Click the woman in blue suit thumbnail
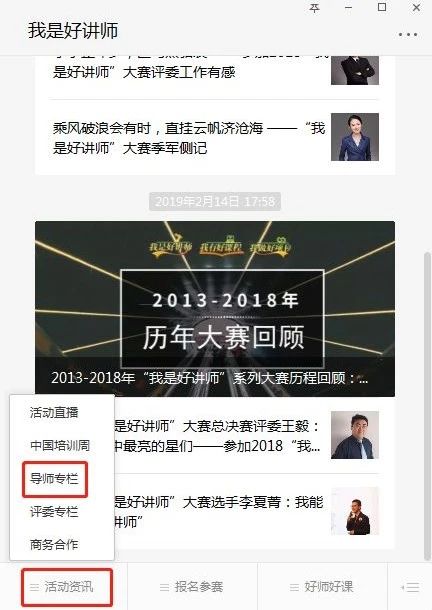This screenshot has height=610, width=432. [x=355, y=137]
